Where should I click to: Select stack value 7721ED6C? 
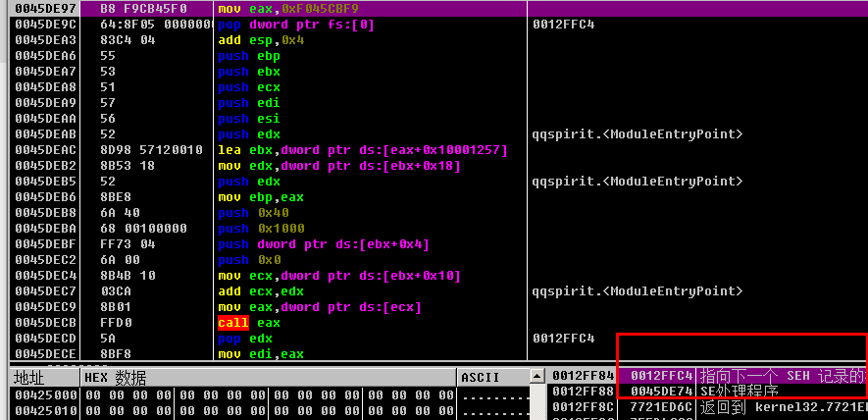pyautogui.click(x=661, y=407)
